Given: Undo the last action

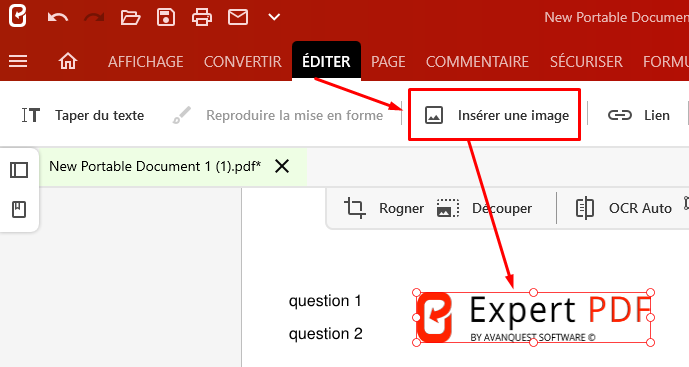Looking at the screenshot, I should (x=58, y=18).
